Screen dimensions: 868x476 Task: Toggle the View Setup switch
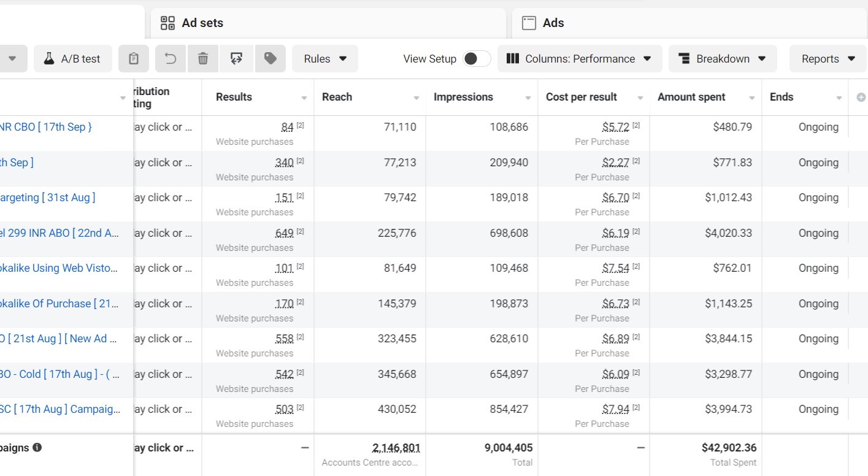pos(477,59)
